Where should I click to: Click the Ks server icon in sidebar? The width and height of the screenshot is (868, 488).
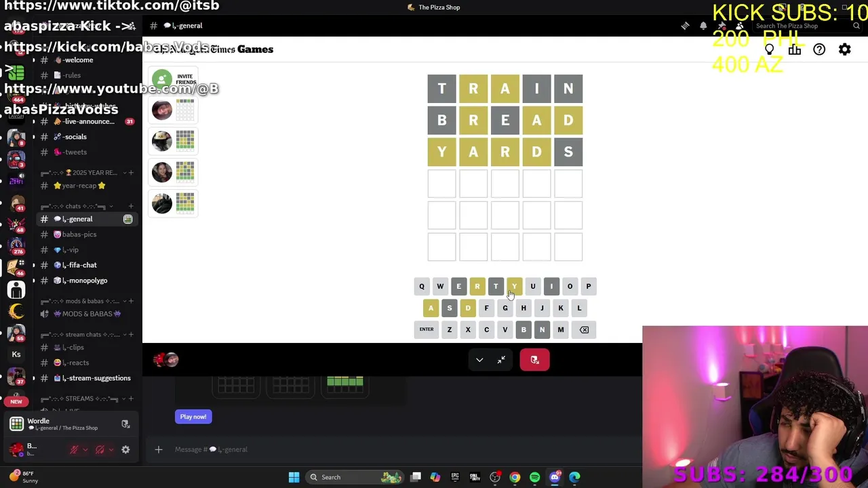tap(16, 354)
